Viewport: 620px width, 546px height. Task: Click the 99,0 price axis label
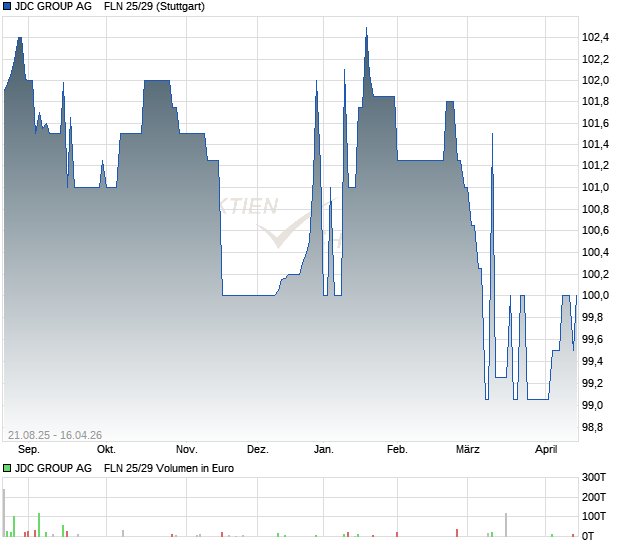tap(593, 405)
